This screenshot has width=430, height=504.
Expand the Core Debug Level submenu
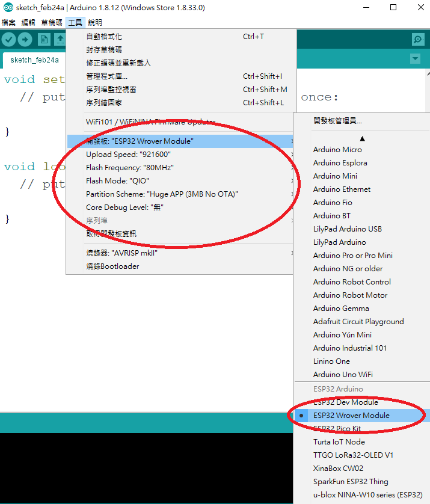point(180,207)
